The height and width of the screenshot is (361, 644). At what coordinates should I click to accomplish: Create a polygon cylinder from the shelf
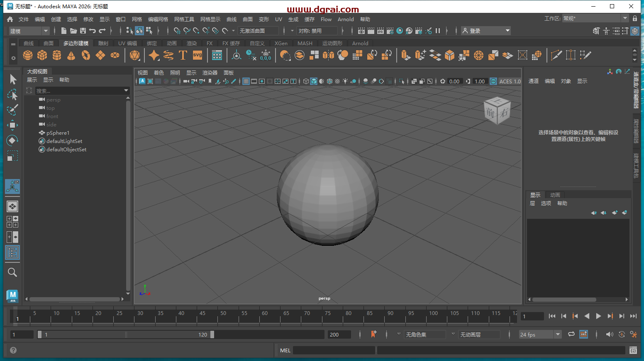point(57,55)
